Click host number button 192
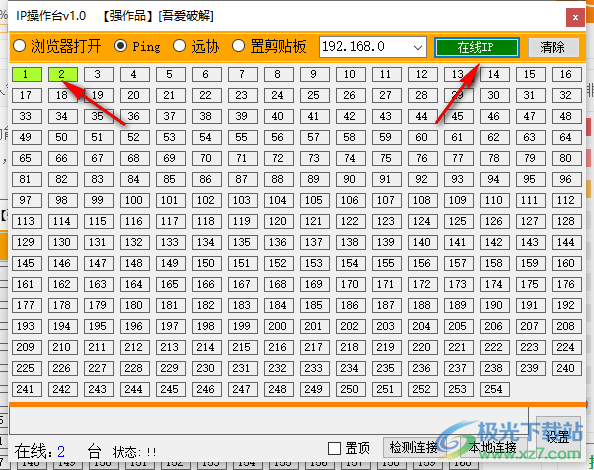The height and width of the screenshot is (470, 594). coord(566,305)
